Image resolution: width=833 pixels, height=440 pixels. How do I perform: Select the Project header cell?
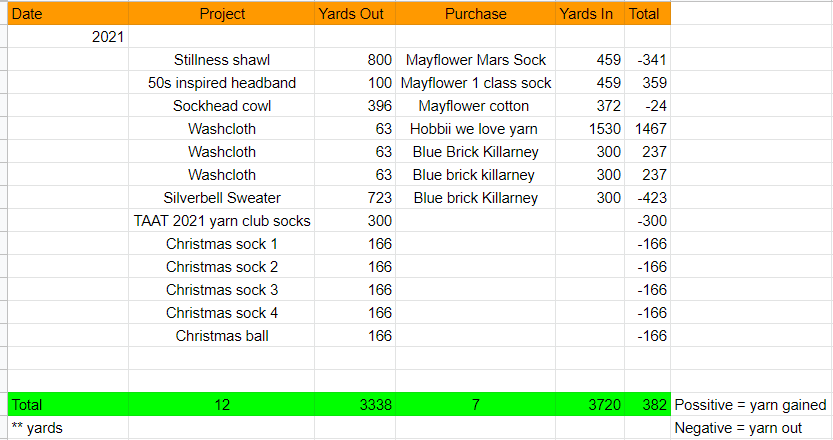221,14
